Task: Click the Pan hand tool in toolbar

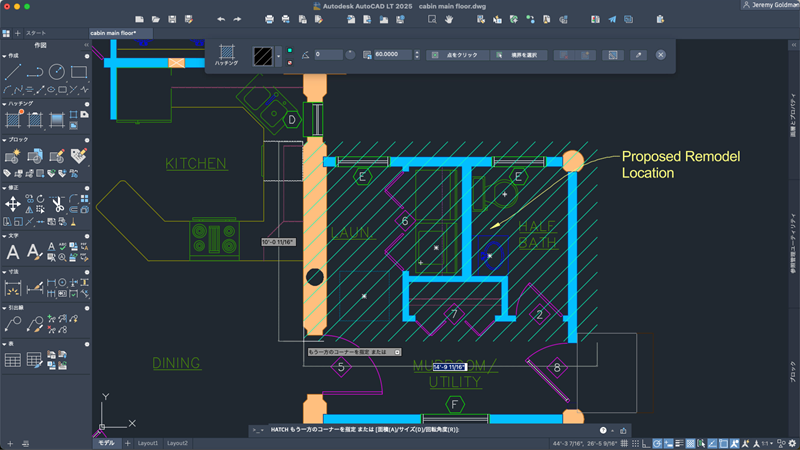Action: [448, 19]
